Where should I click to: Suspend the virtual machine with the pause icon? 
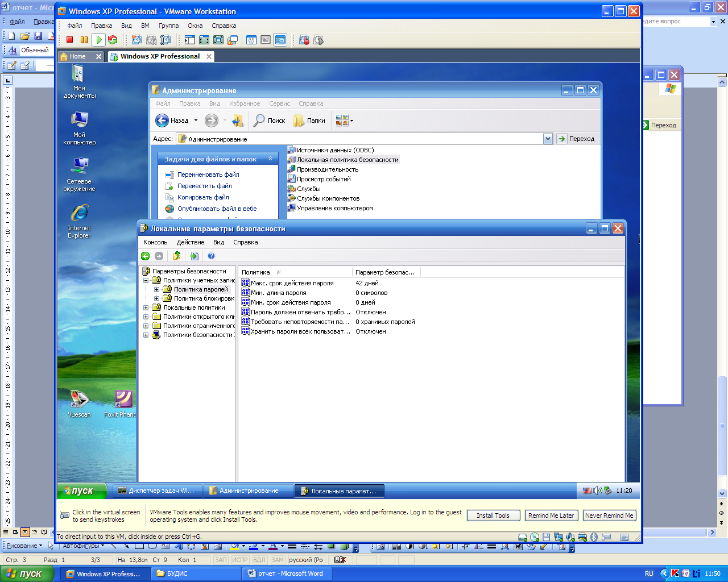pyautogui.click(x=84, y=40)
